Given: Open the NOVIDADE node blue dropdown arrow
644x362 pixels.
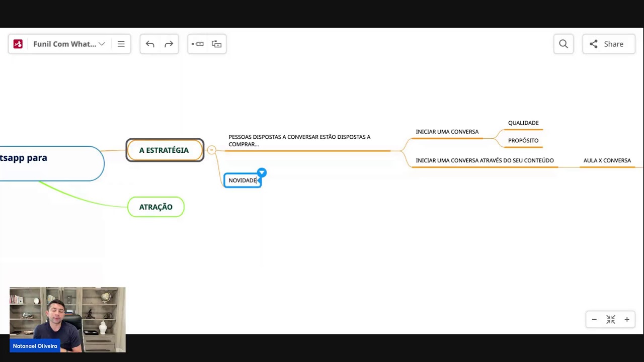Looking at the screenshot, I should (x=262, y=172).
